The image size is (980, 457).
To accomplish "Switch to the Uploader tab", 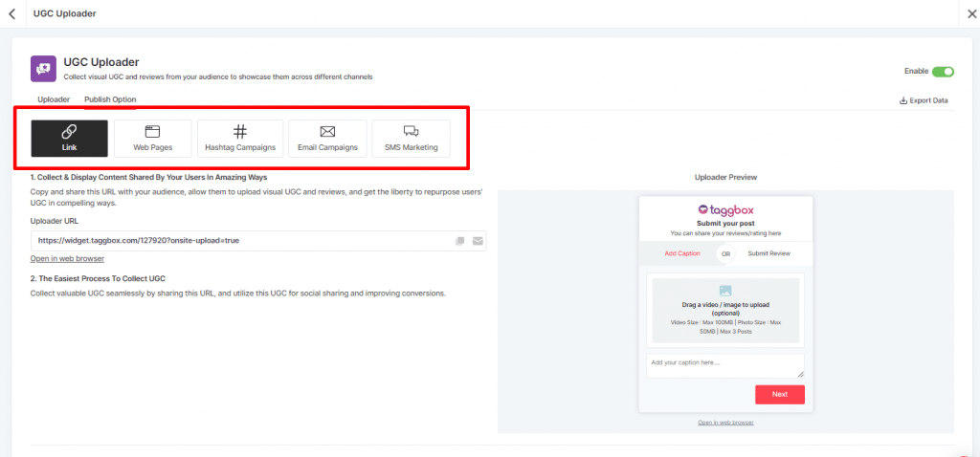I will 54,99.
